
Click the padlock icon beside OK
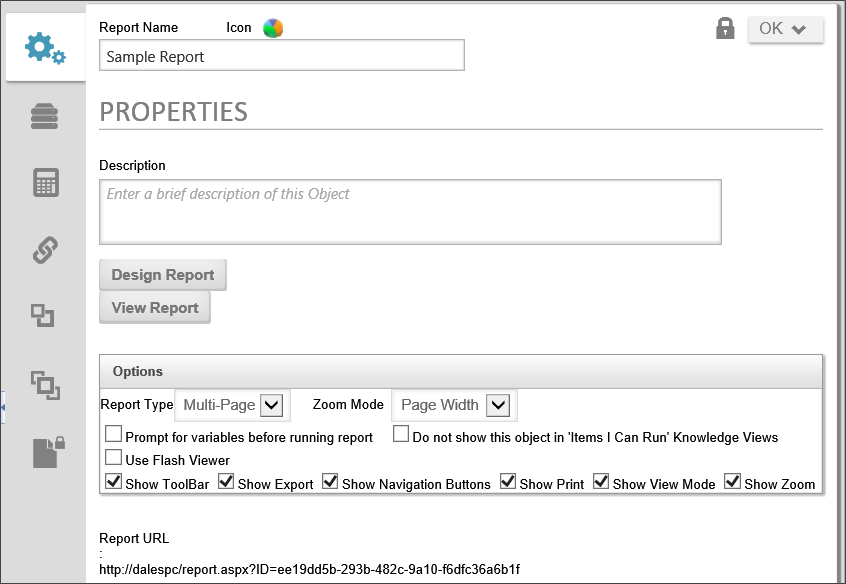pyautogui.click(x=725, y=29)
